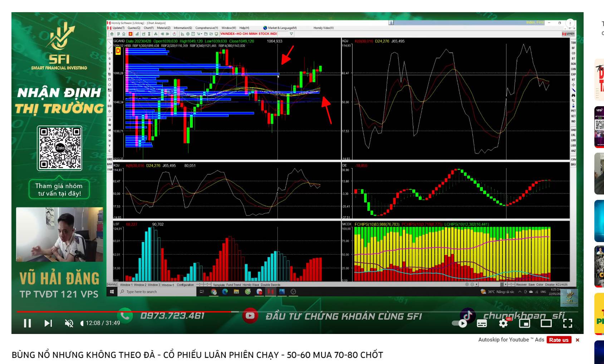This screenshot has height=364, width=604.
Task: Switch to Window 2 tab
Action: [140, 285]
